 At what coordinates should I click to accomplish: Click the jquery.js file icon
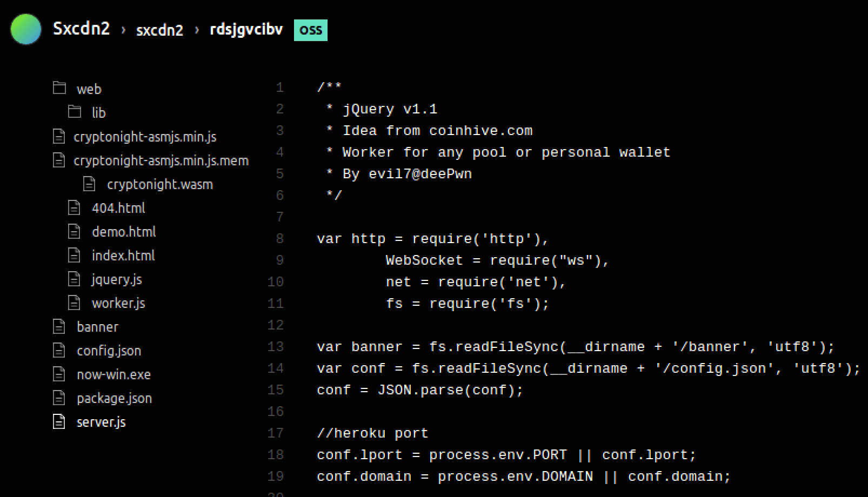tap(74, 279)
